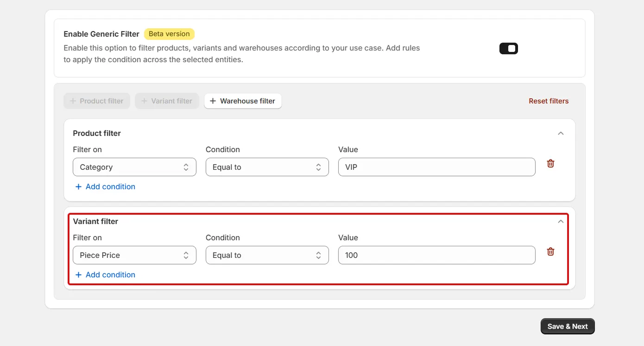
Task: Toggle the Enable Generic Filter switch
Action: [x=508, y=48]
